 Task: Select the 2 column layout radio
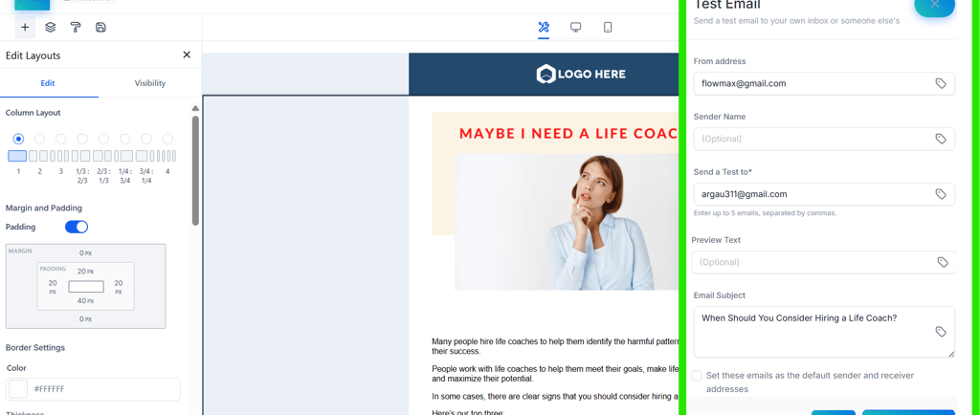[39, 139]
